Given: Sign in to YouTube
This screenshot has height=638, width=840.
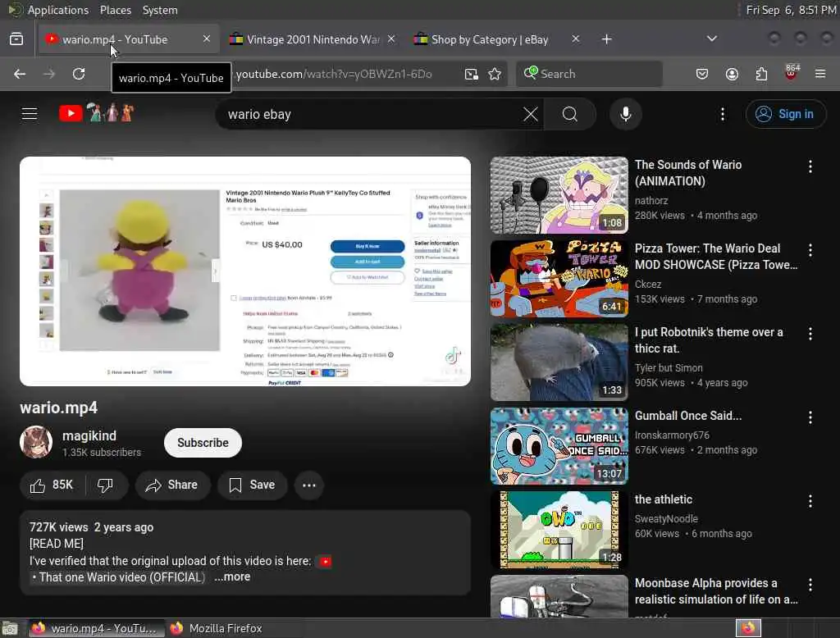Looking at the screenshot, I should pyautogui.click(x=785, y=114).
